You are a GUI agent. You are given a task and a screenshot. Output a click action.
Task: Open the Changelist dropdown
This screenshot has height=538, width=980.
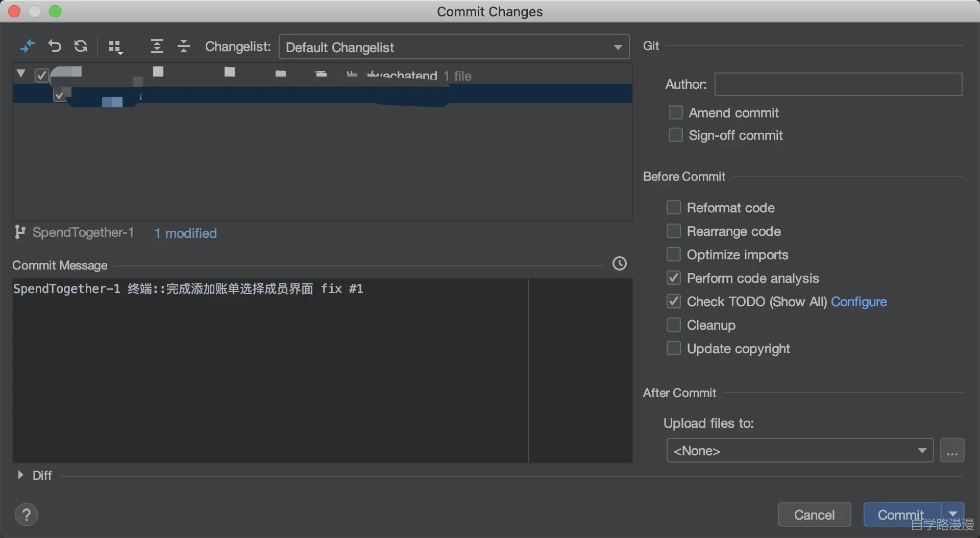click(x=454, y=47)
